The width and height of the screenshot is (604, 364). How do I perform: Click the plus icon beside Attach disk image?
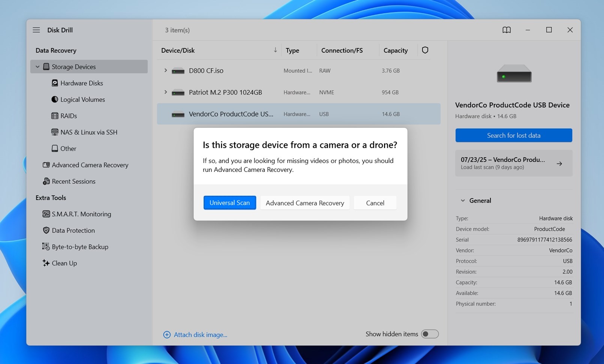(167, 335)
